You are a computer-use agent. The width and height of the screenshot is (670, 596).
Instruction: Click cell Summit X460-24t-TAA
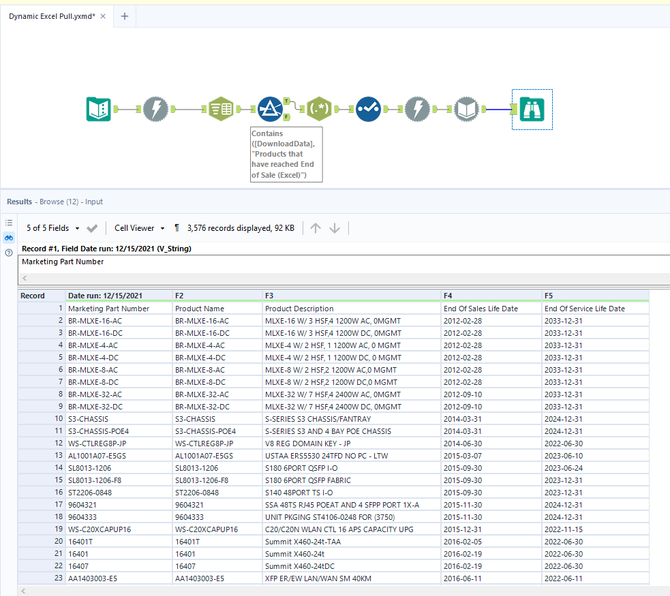click(351, 542)
